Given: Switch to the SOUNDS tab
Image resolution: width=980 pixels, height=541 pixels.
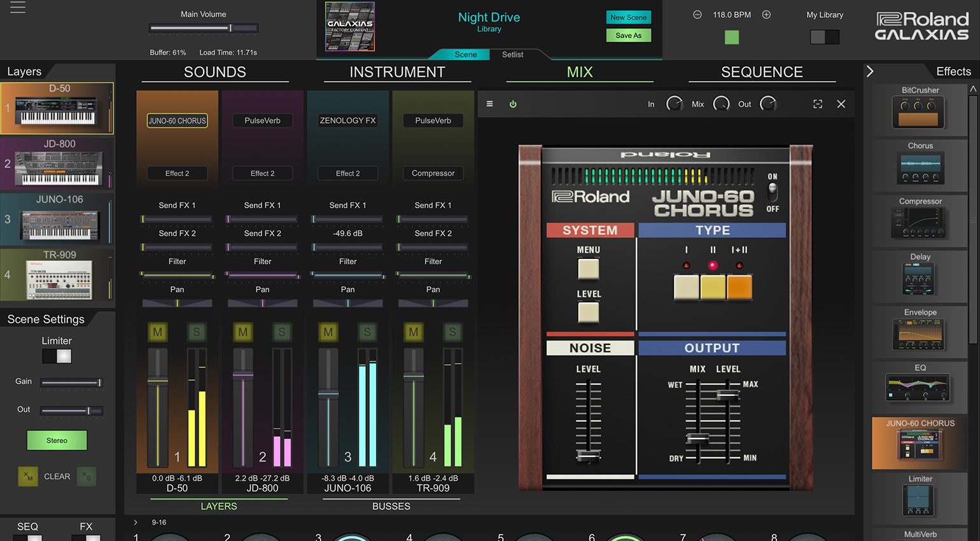Looking at the screenshot, I should point(215,72).
